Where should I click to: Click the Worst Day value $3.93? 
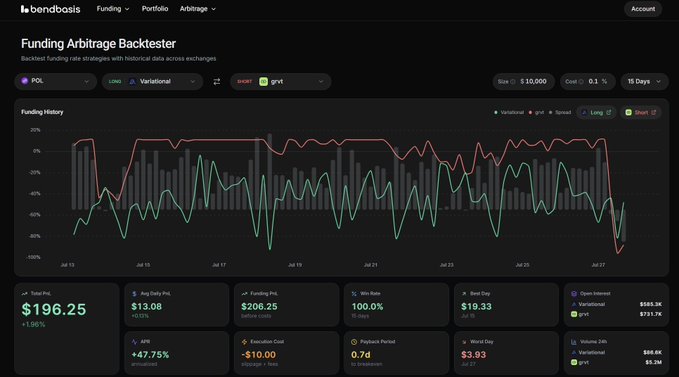pos(473,354)
